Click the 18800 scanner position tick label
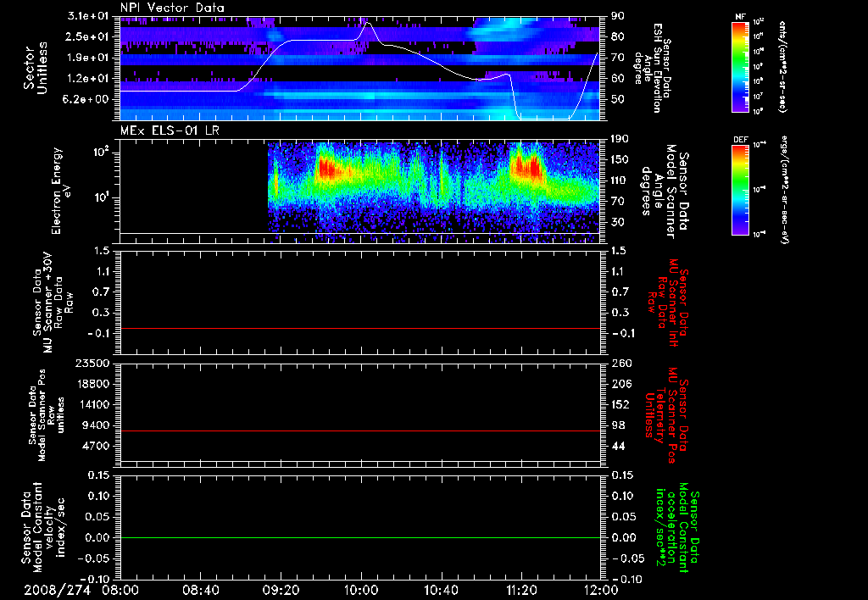This screenshot has width=868, height=600. (x=92, y=384)
